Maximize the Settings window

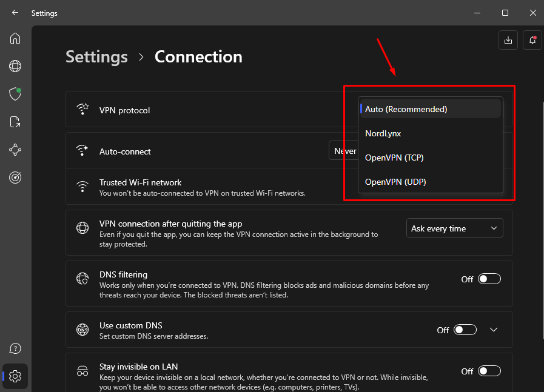(x=505, y=13)
